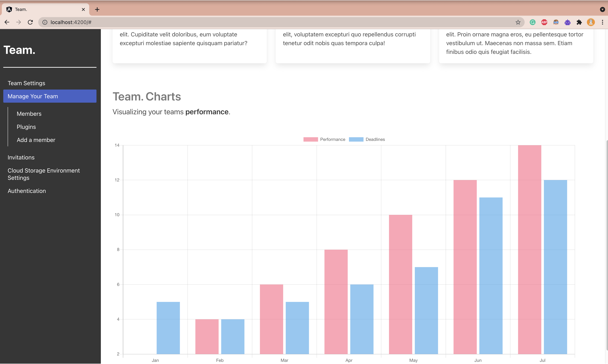Image resolution: width=608 pixels, height=364 pixels.
Task: Select Manage Your Team in the sidebar
Action: (x=33, y=96)
